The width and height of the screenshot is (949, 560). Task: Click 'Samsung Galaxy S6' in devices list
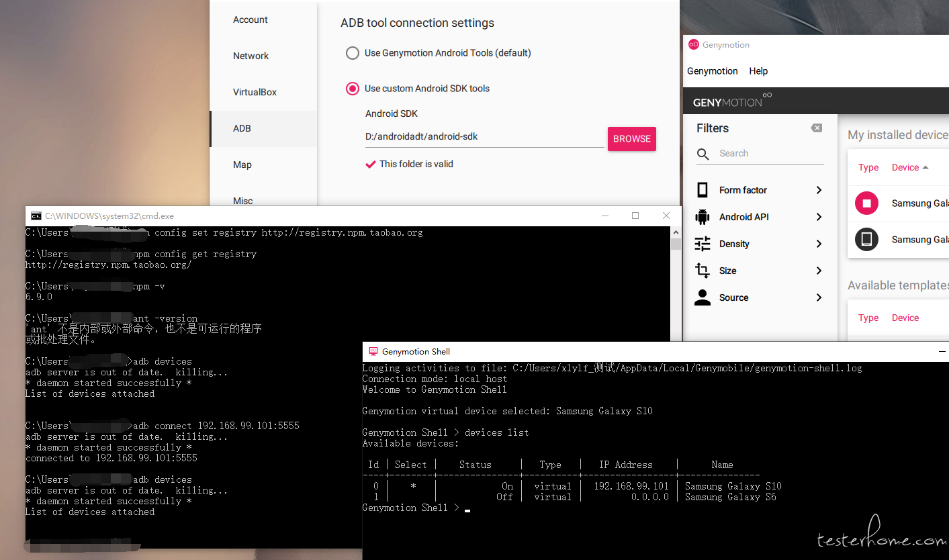point(731,497)
